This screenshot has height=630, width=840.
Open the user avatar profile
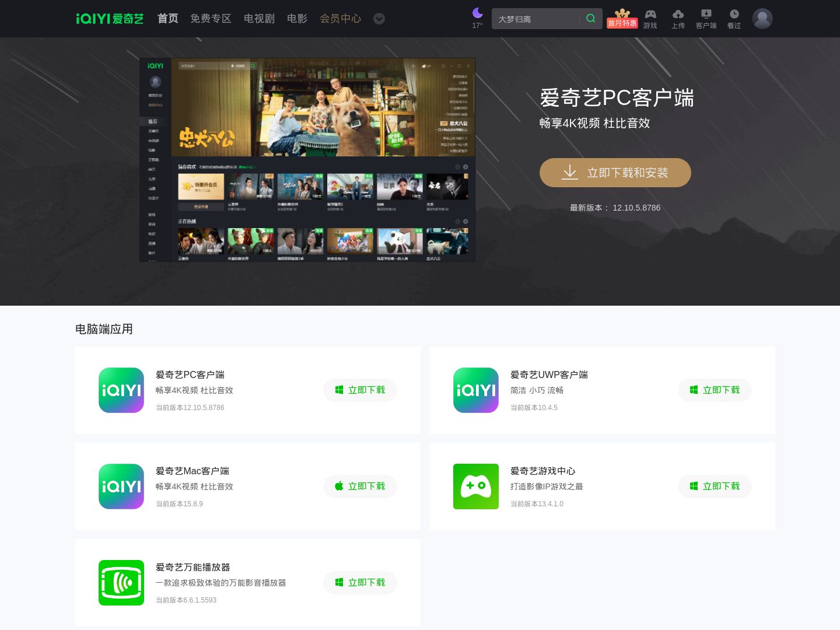762,19
